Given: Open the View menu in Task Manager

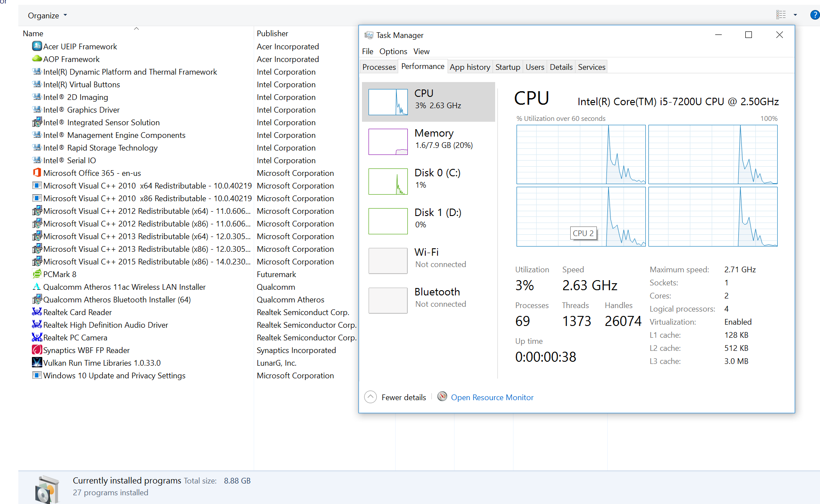Looking at the screenshot, I should click(421, 51).
